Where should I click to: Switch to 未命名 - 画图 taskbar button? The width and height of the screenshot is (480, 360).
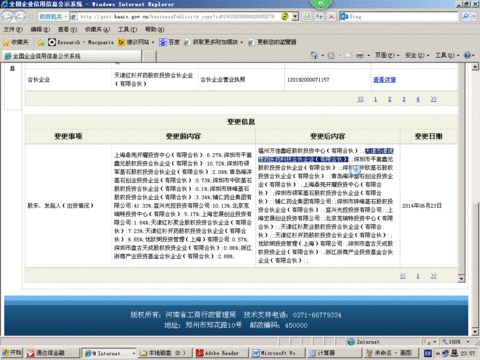(391, 353)
